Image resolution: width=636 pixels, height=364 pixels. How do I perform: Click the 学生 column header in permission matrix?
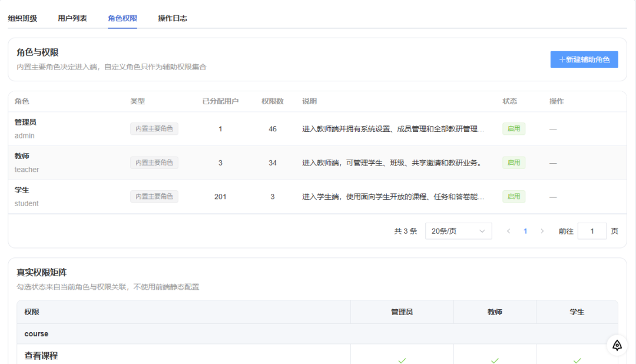pyautogui.click(x=577, y=312)
